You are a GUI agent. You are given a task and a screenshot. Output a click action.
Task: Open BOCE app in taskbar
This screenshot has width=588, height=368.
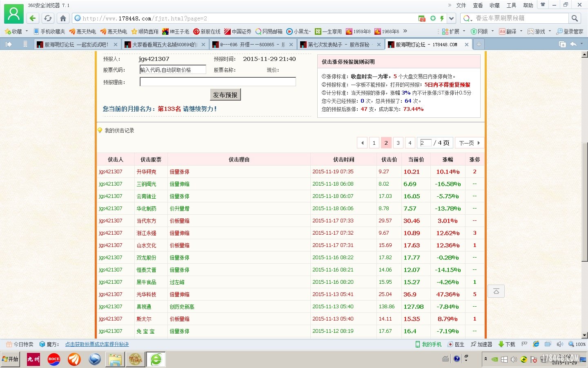pos(54,359)
